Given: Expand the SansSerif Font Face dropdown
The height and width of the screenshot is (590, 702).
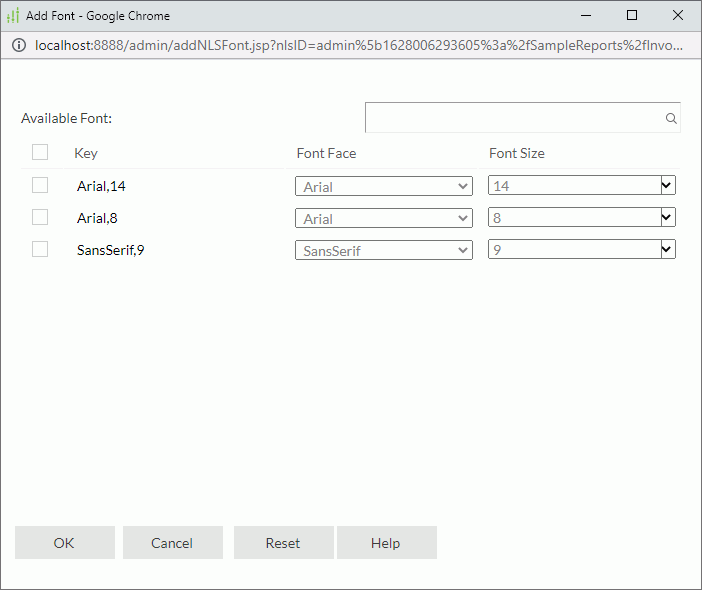Looking at the screenshot, I should pyautogui.click(x=384, y=250).
